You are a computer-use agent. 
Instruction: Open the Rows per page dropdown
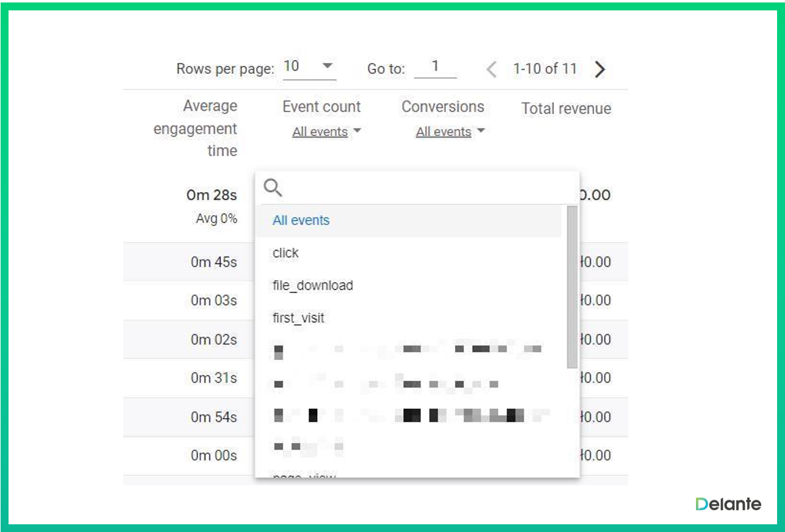(x=309, y=67)
